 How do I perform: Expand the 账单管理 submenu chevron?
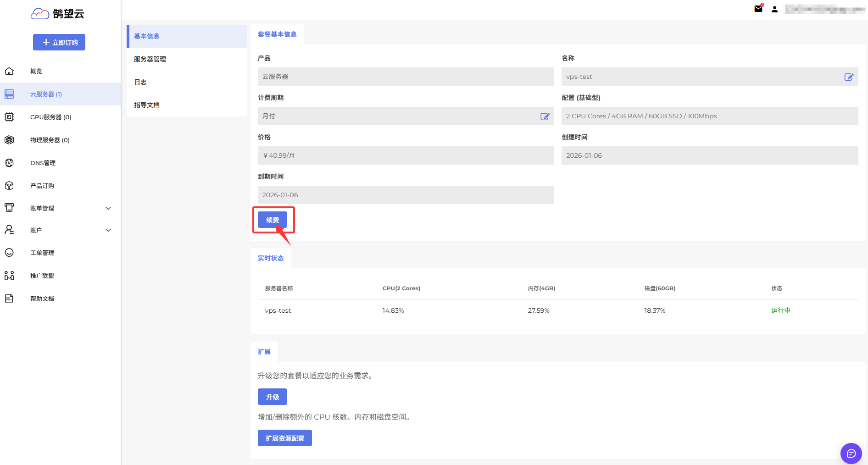coord(108,208)
